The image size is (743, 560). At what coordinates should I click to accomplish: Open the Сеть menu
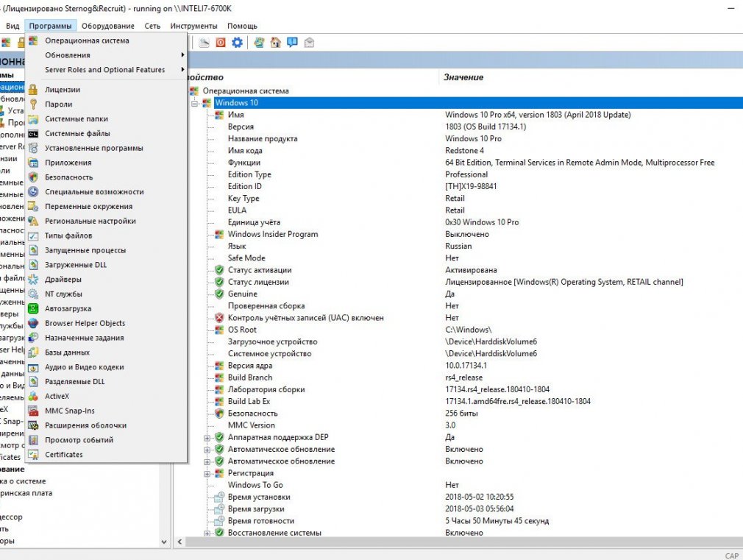tap(152, 26)
